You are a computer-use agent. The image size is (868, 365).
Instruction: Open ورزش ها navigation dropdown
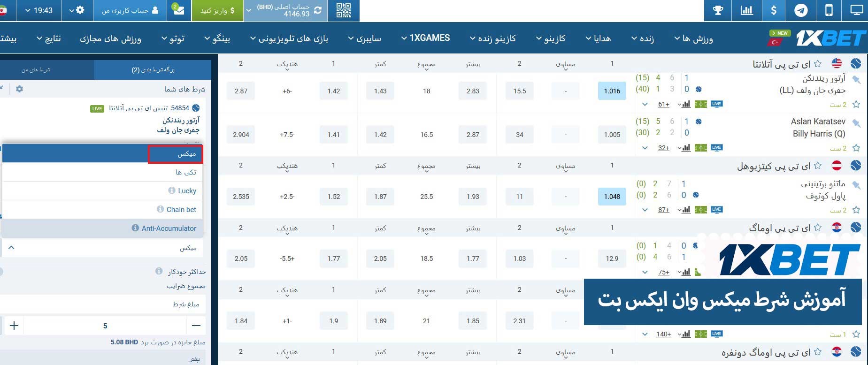[x=693, y=38]
